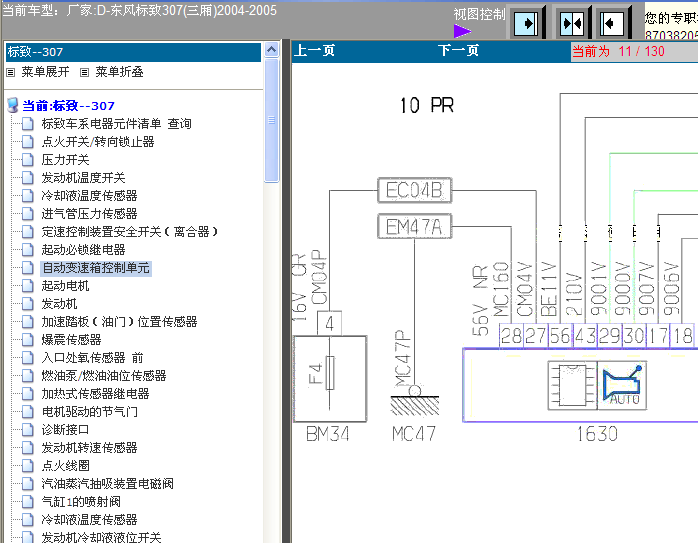Image resolution: width=698 pixels, height=543 pixels.
Task: Open 燃油泵/燃油油位传感器 entry
Action: (104, 376)
